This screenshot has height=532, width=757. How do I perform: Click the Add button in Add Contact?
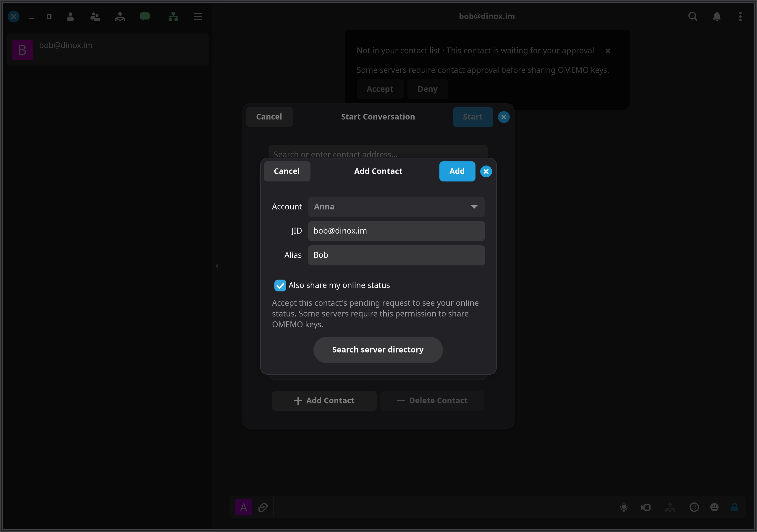(457, 171)
